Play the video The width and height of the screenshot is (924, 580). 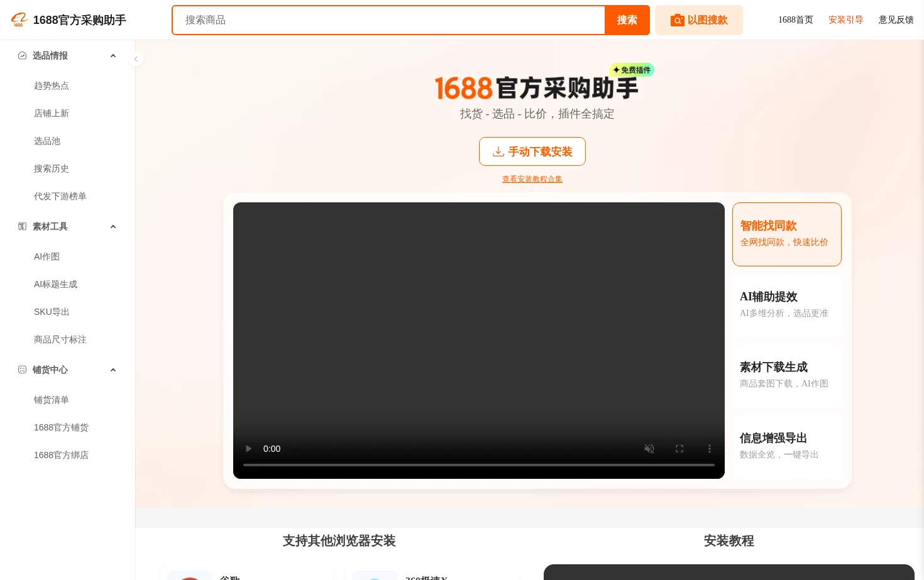pyautogui.click(x=249, y=449)
